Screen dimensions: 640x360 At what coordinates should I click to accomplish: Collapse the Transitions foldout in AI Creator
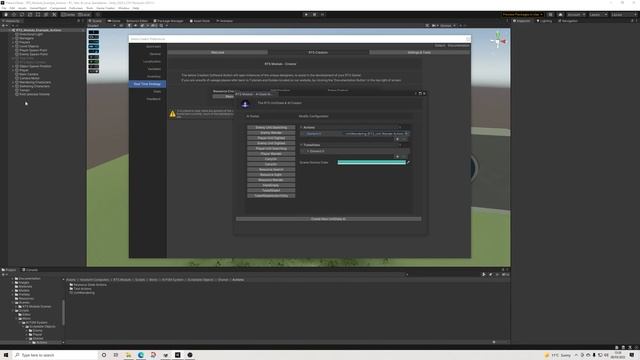coord(301,145)
